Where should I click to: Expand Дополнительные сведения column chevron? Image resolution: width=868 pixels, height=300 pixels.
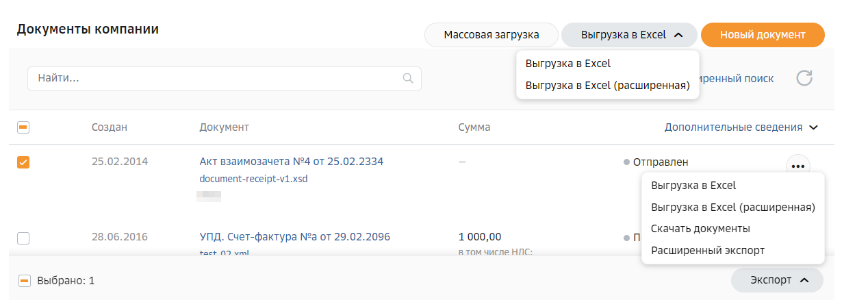coord(813,127)
